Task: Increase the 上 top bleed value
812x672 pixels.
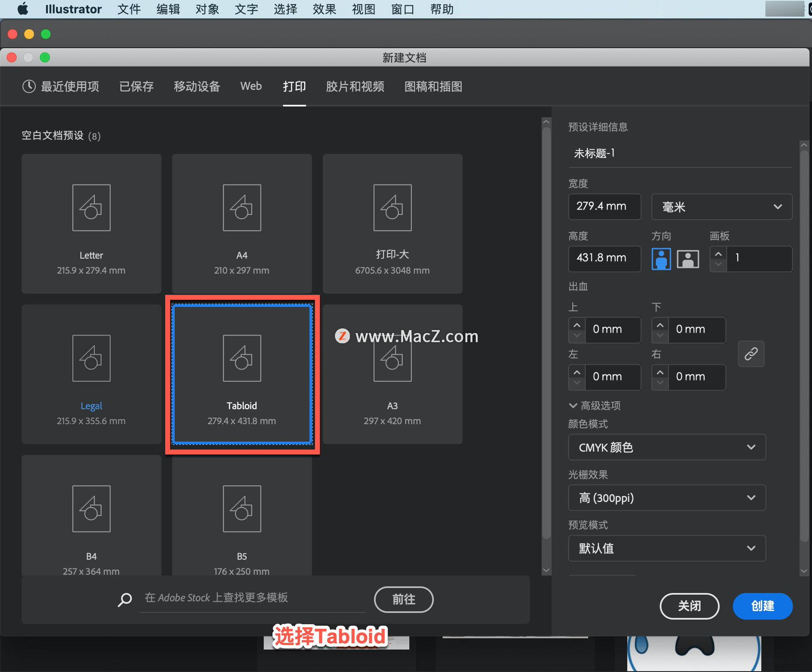Action: click(577, 325)
